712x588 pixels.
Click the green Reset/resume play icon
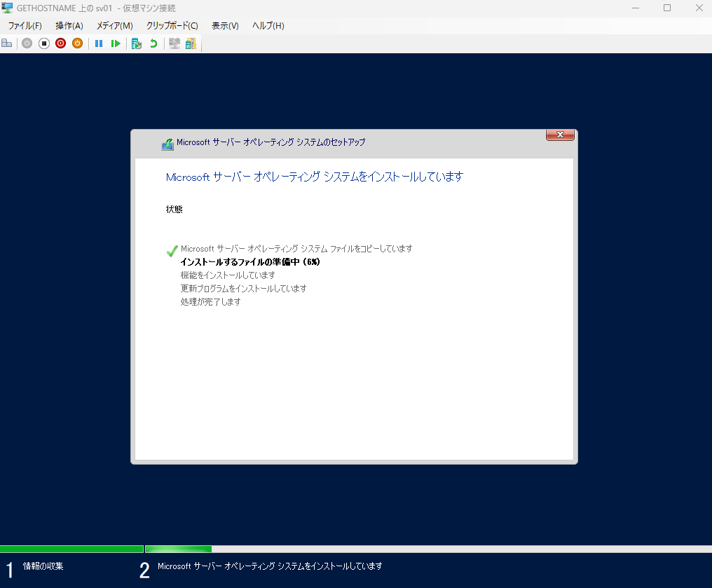pos(116,43)
